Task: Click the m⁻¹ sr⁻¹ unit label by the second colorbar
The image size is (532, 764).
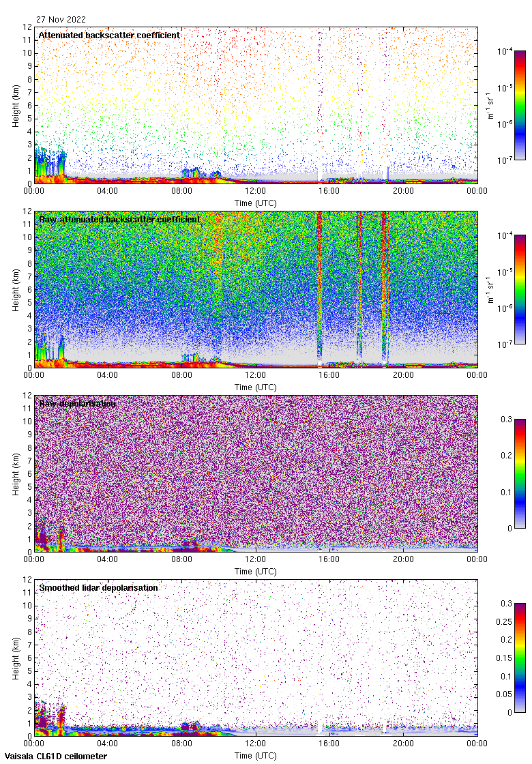Action: point(490,289)
